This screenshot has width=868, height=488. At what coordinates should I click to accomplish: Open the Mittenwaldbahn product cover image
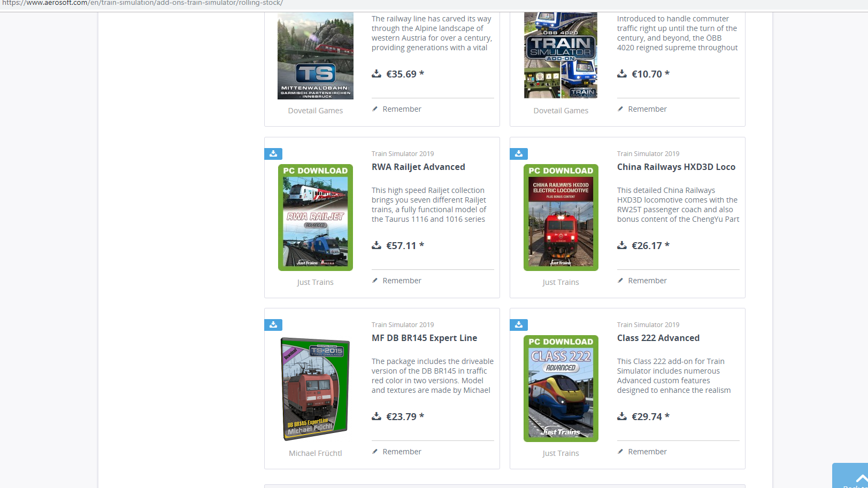click(316, 56)
